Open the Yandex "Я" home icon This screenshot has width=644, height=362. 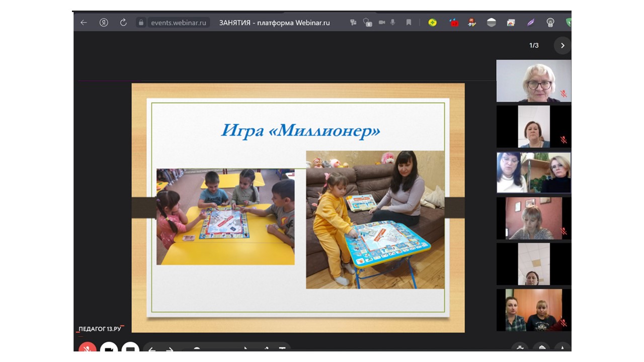pyautogui.click(x=104, y=23)
